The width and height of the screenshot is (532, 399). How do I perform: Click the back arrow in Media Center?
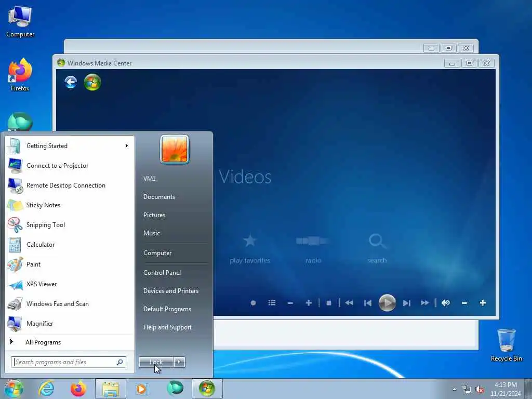point(71,82)
